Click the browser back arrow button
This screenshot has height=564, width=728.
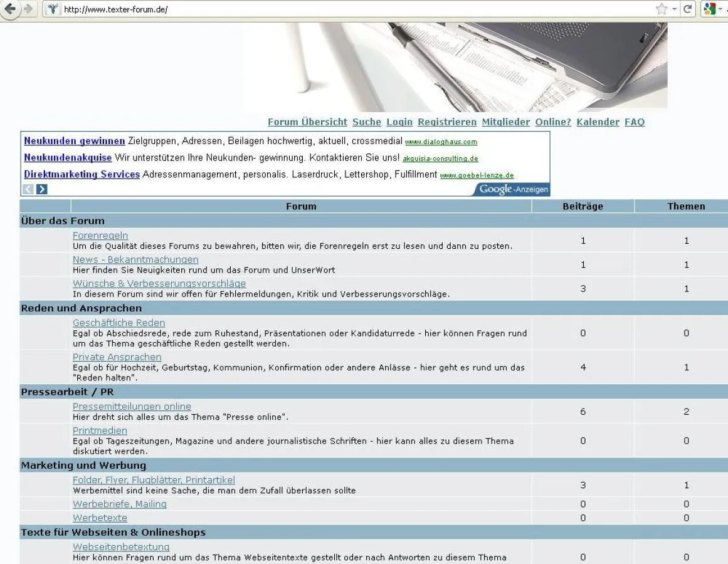pos(10,9)
